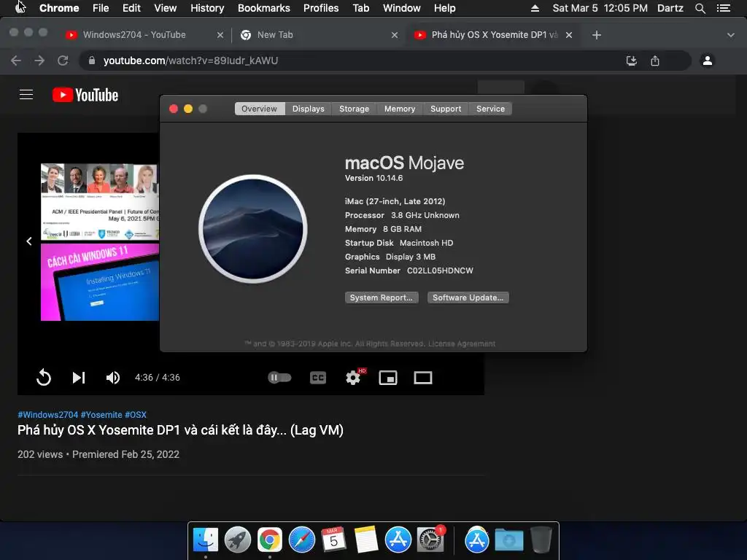
Task: Toggle closed captions CC button
Action: coord(318,378)
